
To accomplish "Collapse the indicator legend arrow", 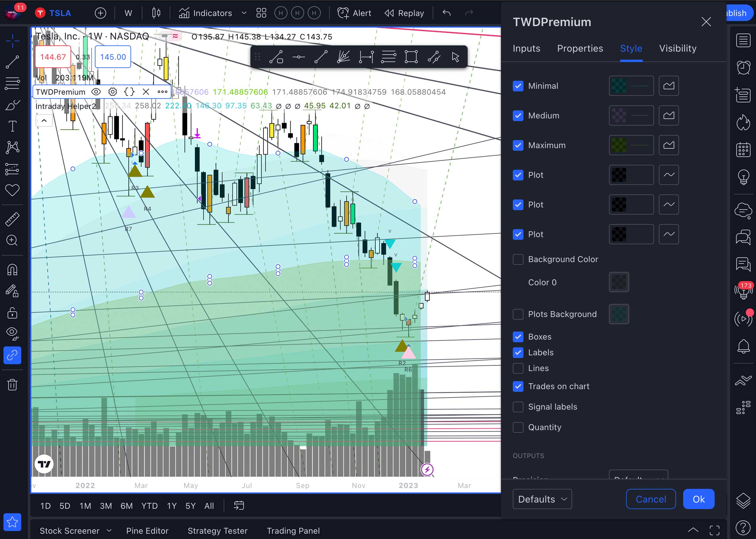I will [x=44, y=120].
